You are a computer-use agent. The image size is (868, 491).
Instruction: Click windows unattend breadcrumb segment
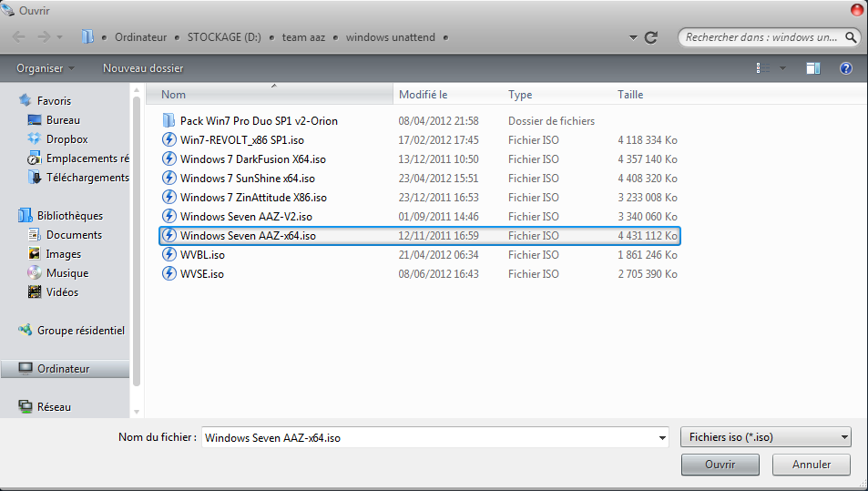point(390,37)
